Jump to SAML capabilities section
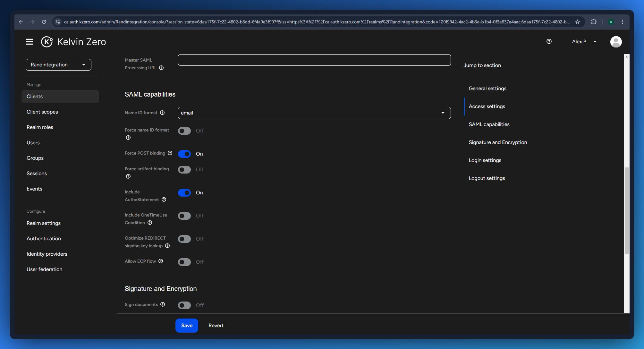 click(x=489, y=124)
